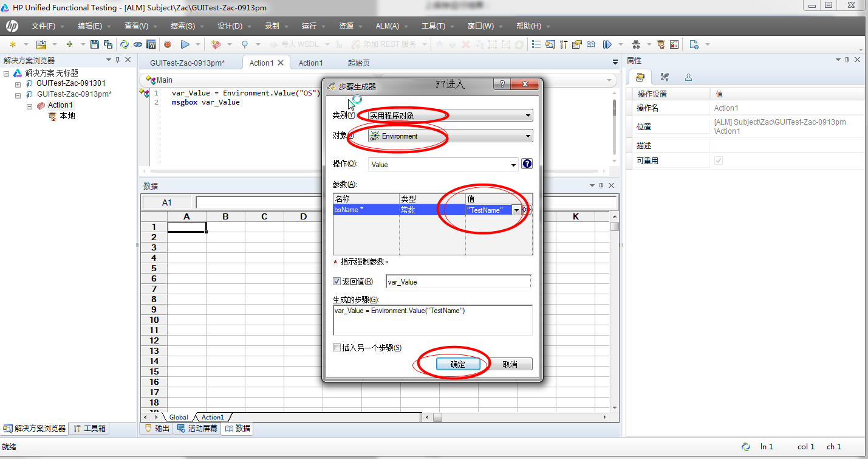Toggle the 返回值 checkbox
This screenshot has width=868, height=459.
(x=337, y=281)
